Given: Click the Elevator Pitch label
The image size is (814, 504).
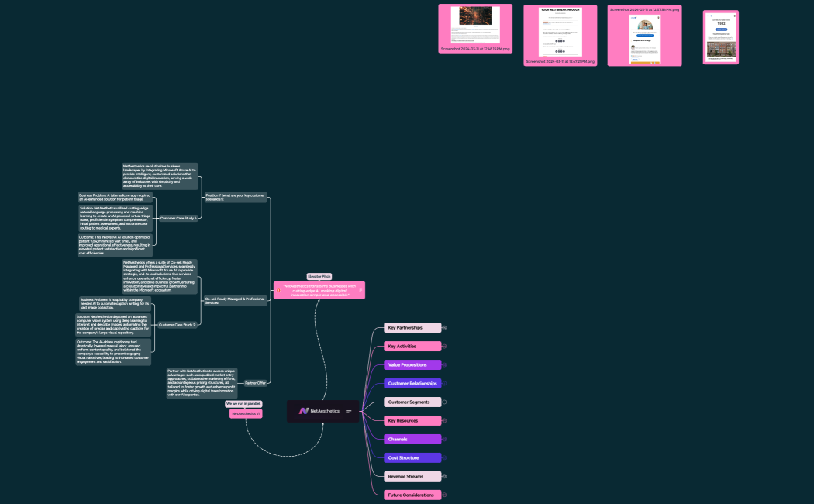Looking at the screenshot, I should click(319, 276).
